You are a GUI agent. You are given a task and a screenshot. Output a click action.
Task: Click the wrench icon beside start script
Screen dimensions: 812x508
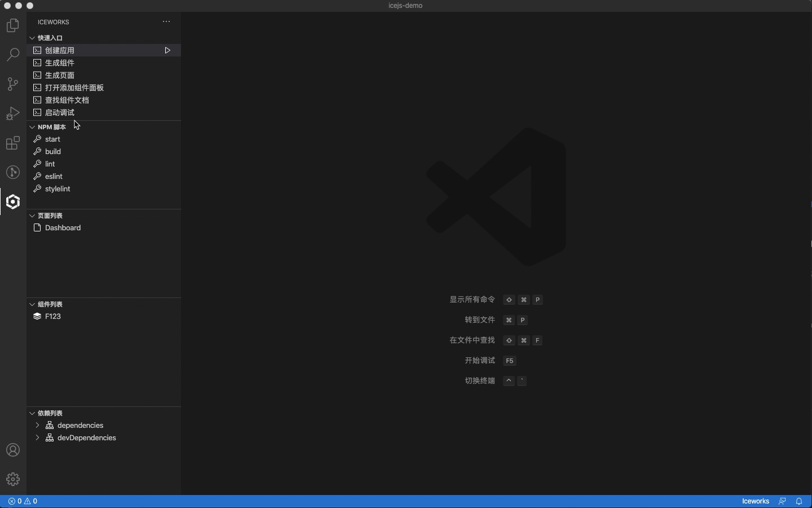tap(37, 139)
